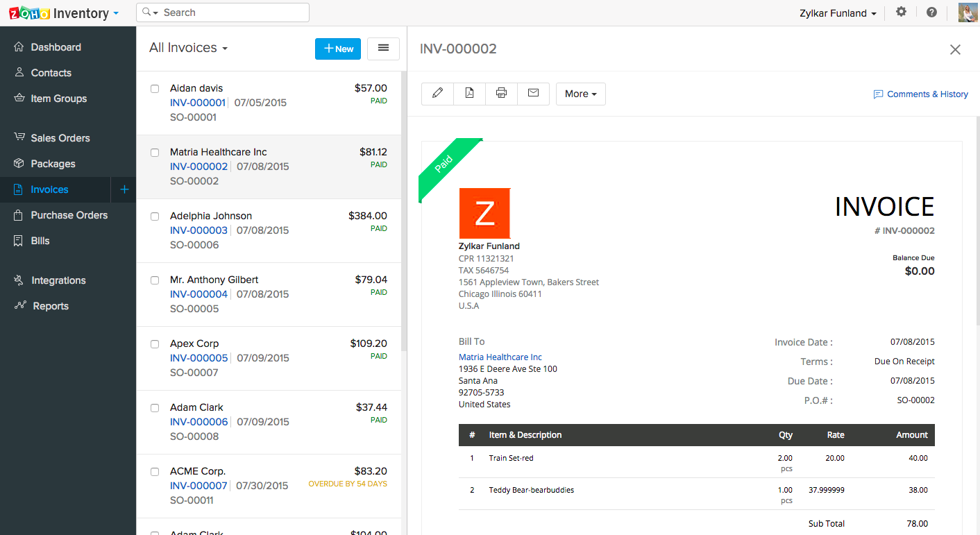The width and height of the screenshot is (980, 535).
Task: Click the Packages box icon
Action: (x=19, y=164)
